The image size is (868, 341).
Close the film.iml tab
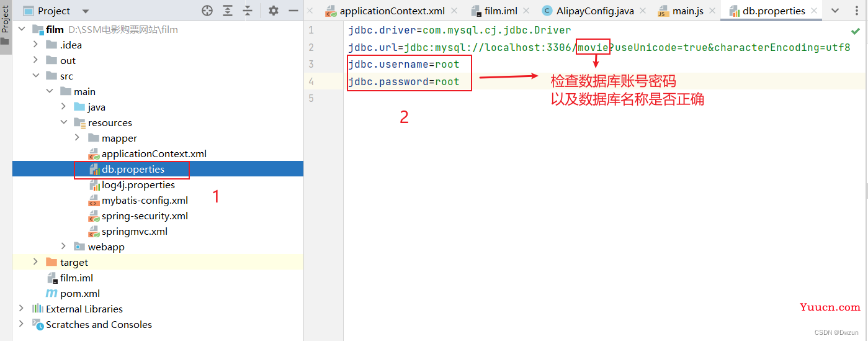pyautogui.click(x=527, y=11)
